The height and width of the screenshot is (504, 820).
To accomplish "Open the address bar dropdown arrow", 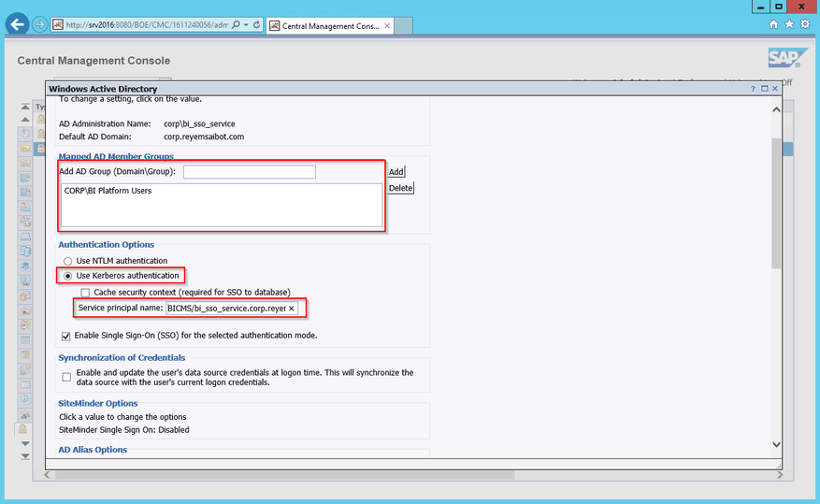I will 246,24.
